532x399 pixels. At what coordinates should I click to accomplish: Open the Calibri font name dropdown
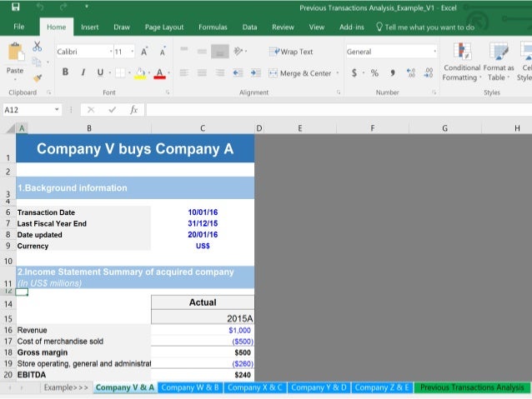[111, 52]
